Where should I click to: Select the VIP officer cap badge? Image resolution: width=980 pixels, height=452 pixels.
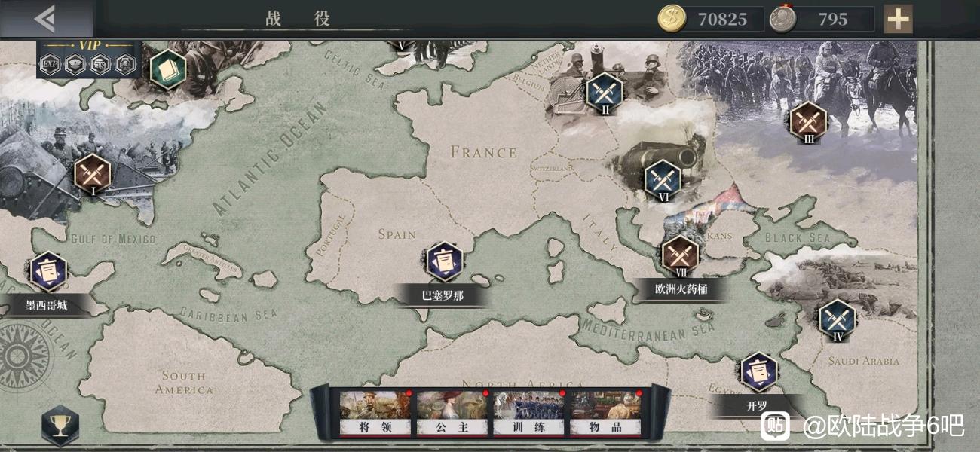pyautogui.click(x=75, y=66)
